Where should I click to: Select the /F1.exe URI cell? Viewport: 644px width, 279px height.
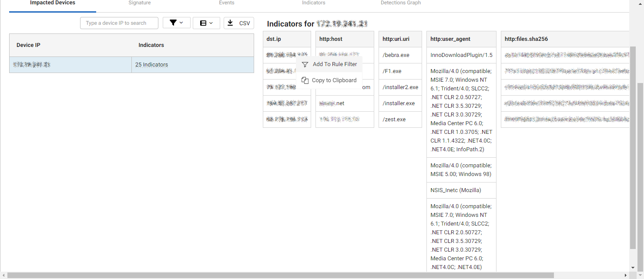tap(400, 71)
